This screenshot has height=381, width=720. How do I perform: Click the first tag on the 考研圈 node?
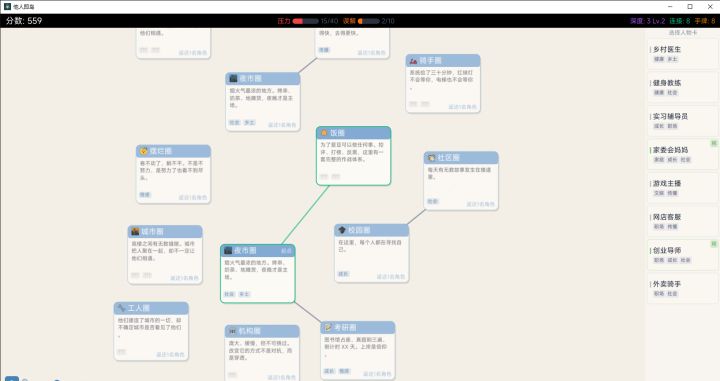point(329,371)
